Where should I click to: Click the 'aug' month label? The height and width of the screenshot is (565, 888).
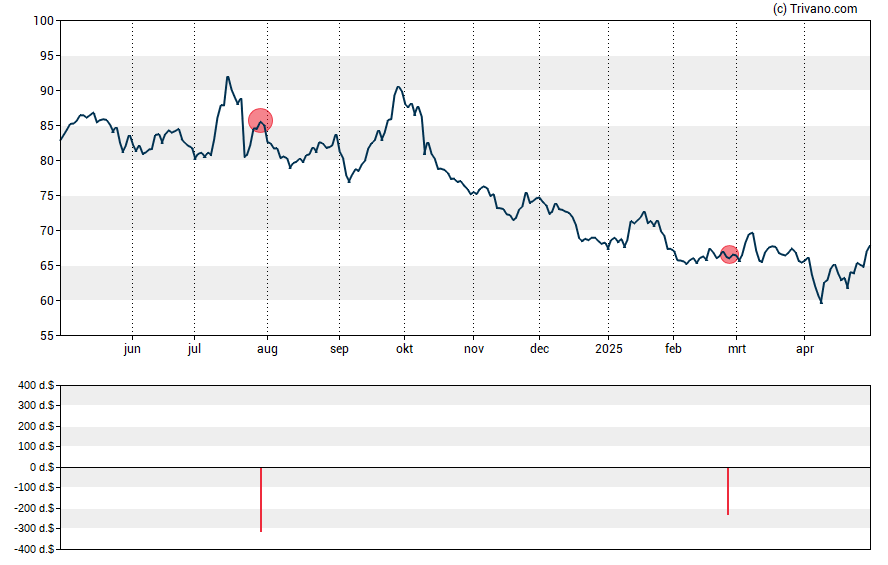tap(267, 349)
